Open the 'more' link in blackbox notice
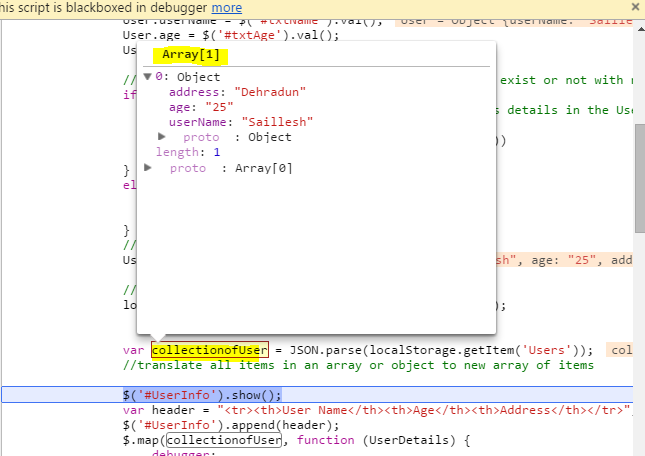The height and width of the screenshot is (456, 645). click(227, 8)
